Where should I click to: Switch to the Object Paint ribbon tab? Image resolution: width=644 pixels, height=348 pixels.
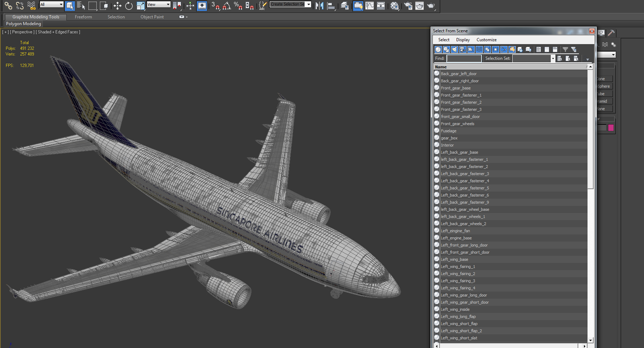tap(152, 17)
